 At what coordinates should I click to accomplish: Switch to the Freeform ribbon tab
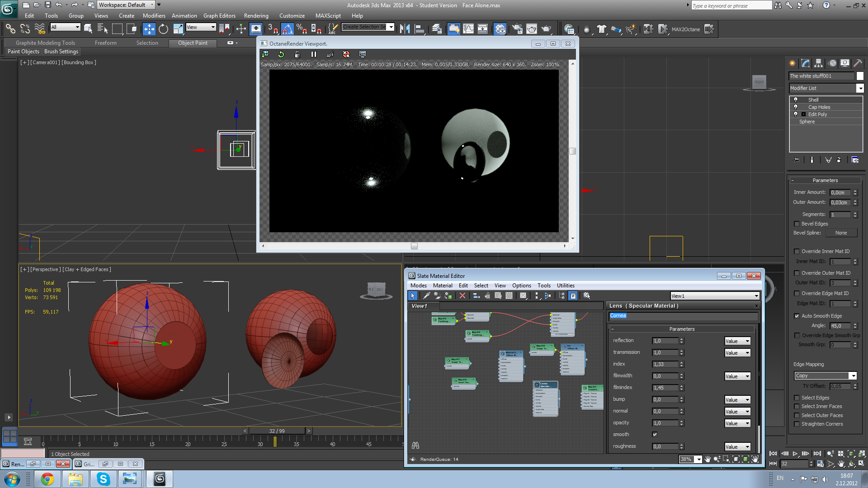click(x=105, y=43)
